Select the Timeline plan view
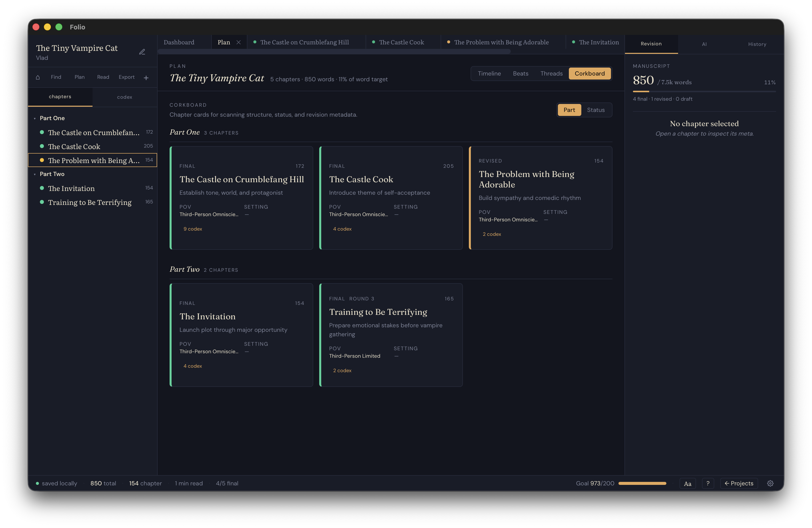812x528 pixels. tap(489, 73)
